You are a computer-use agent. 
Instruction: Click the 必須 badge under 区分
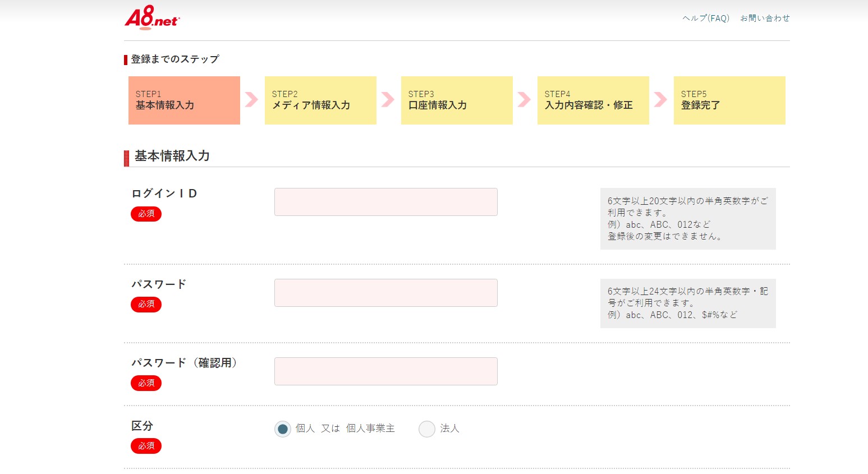(x=146, y=446)
